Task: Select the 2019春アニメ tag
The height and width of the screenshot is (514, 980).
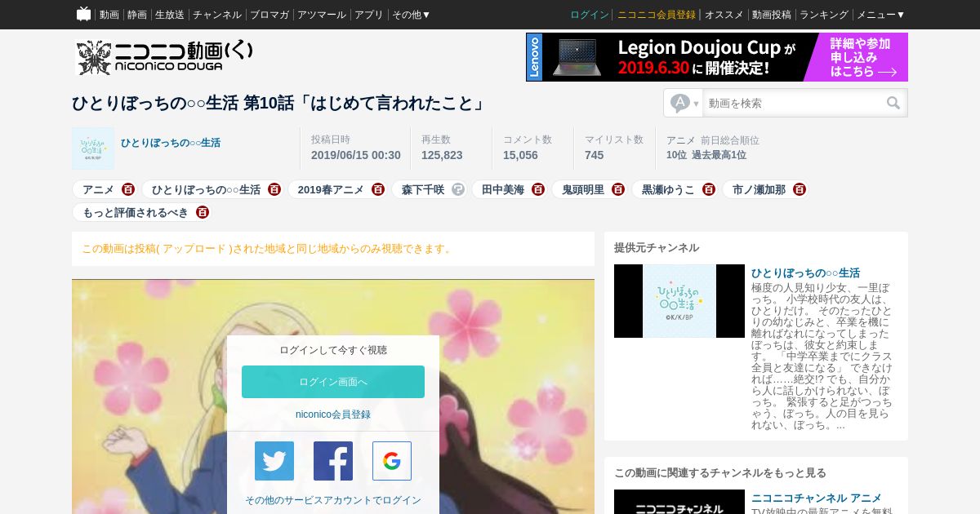Action: coord(331,189)
